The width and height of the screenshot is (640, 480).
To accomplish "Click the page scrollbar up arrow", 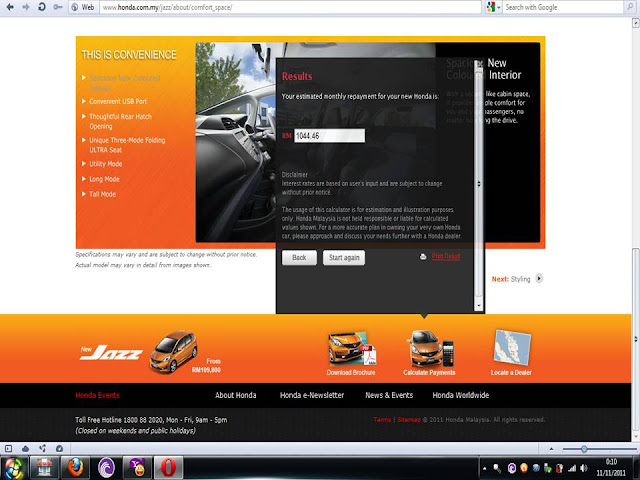I will [636, 23].
